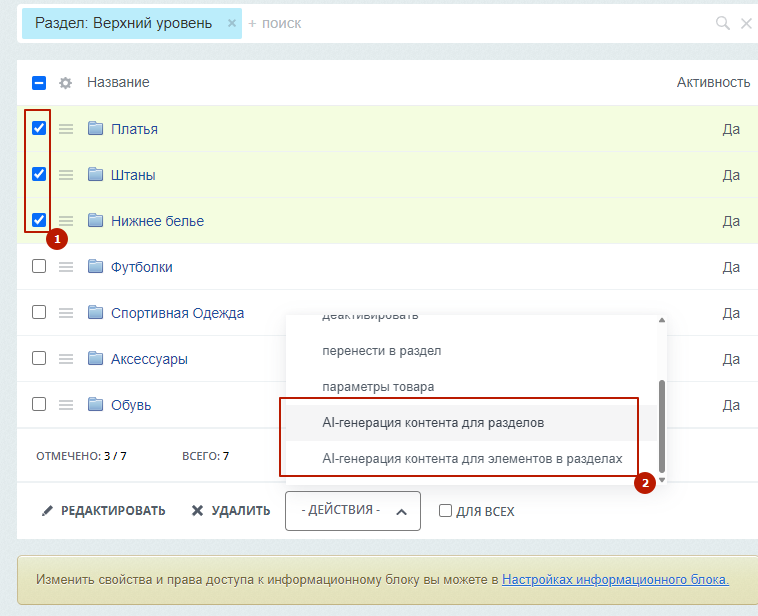
Task: Click the gear settings icon in table header
Action: [x=65, y=83]
